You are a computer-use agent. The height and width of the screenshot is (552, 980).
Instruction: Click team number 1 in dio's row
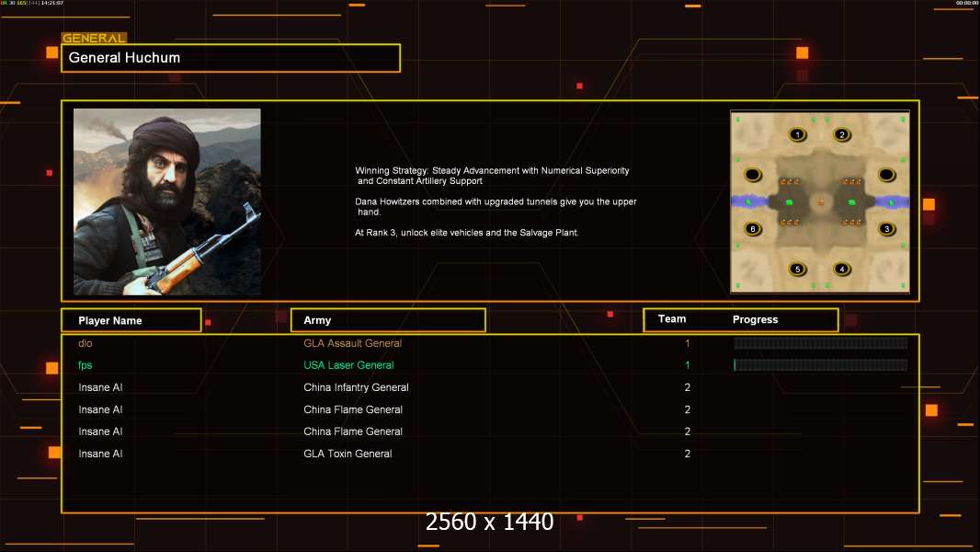pos(687,343)
